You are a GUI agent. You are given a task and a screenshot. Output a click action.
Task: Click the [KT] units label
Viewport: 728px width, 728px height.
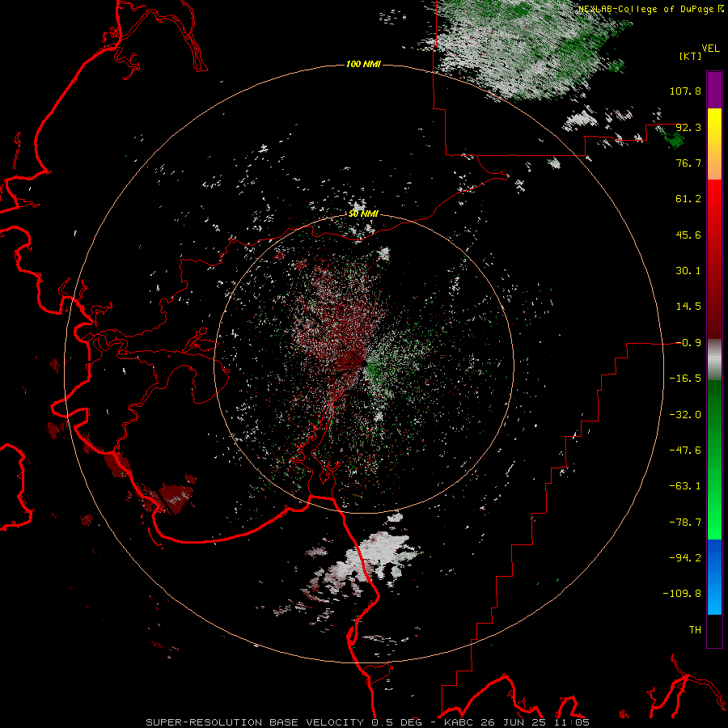pyautogui.click(x=691, y=56)
